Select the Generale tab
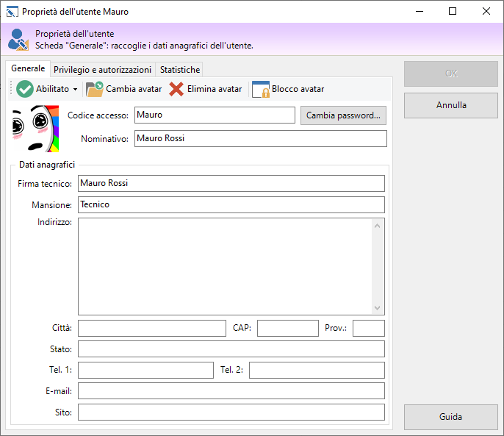Viewport: 504px width, 436px height. coord(28,69)
